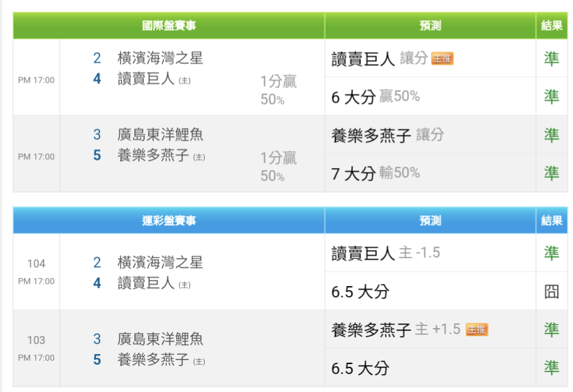Image resolution: width=573 pixels, height=392 pixels.
Task: Click the 準 result for 讀賣巨人 主 -1.5
Action: (552, 253)
